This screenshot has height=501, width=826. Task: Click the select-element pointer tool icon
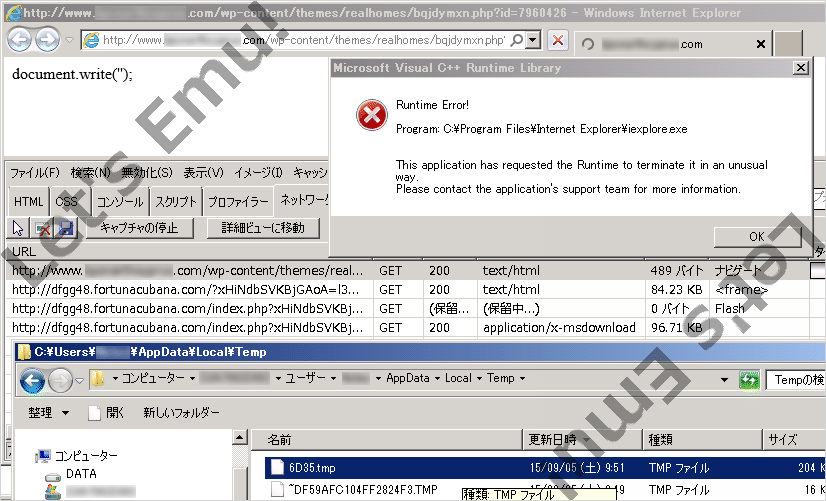[x=18, y=228]
